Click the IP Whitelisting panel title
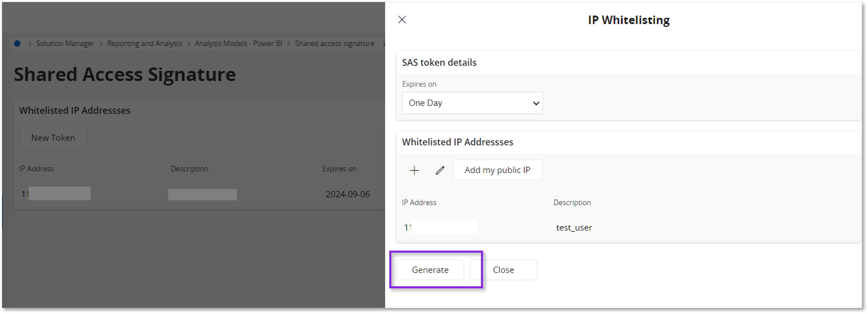This screenshot has width=868, height=314. 629,20
